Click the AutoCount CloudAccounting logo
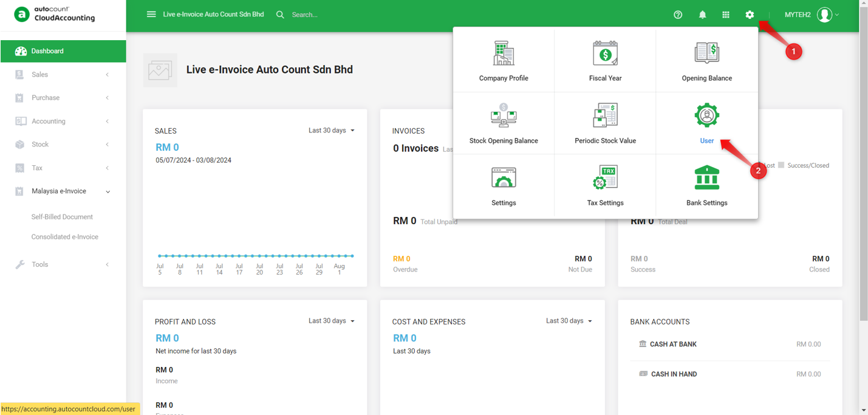Viewport: 868px width, 415px height. 55,14
